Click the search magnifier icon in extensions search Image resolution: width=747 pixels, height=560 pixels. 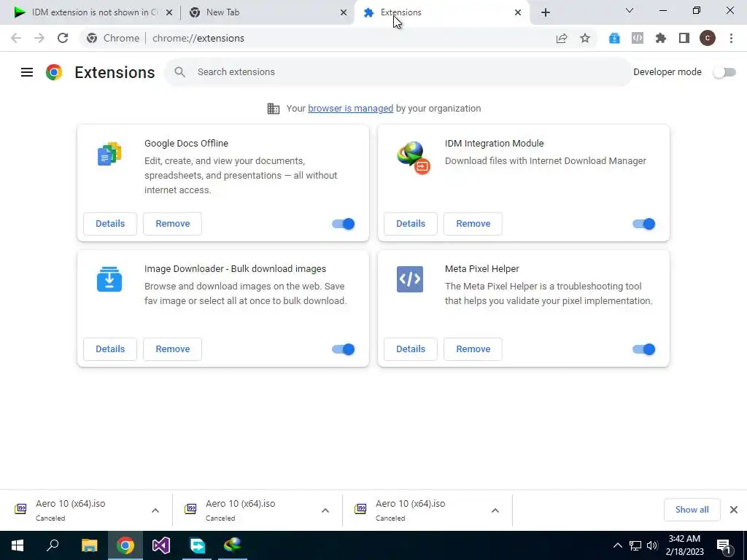179,72
